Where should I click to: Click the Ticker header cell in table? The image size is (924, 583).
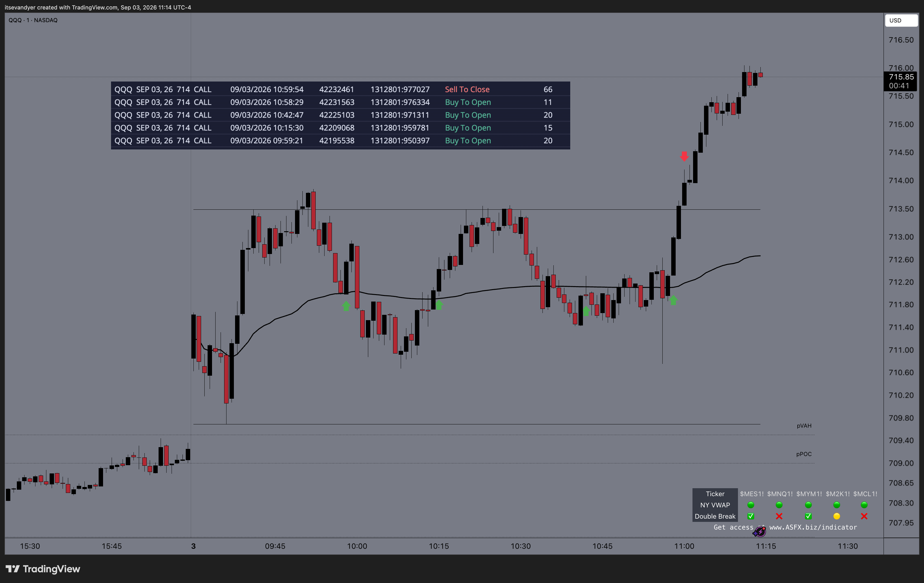pyautogui.click(x=715, y=494)
